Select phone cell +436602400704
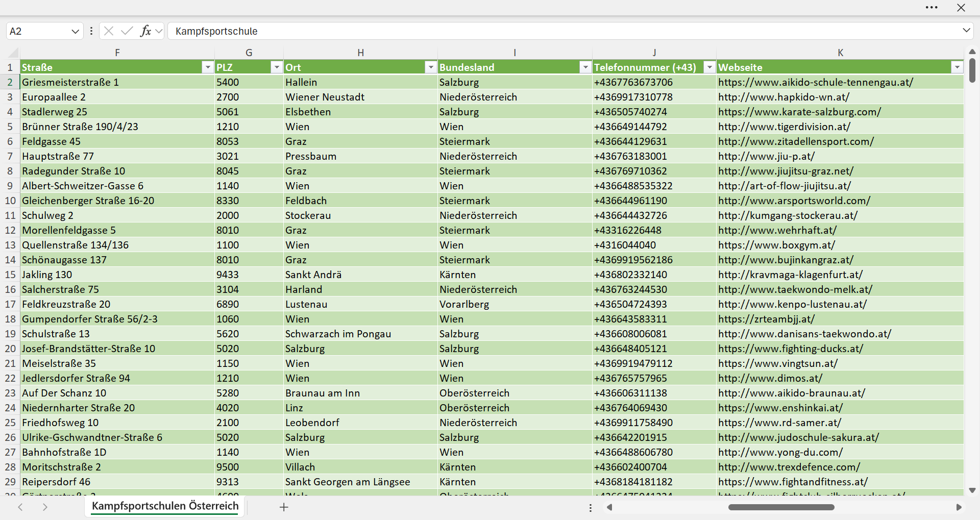This screenshot has width=980, height=520. [654, 467]
